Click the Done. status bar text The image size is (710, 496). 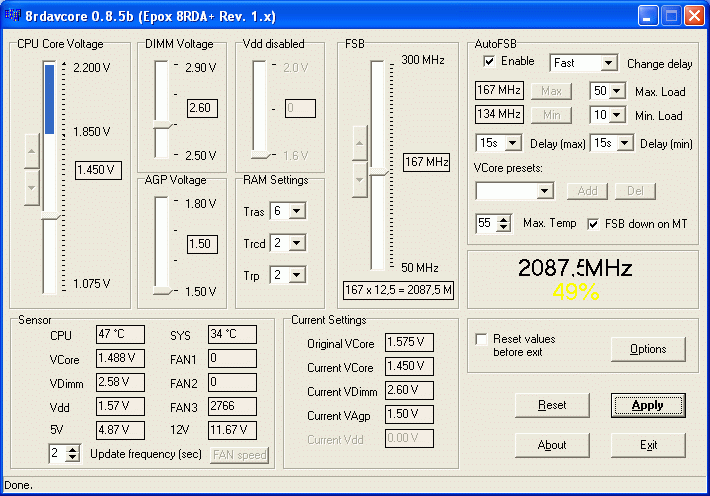coord(19,486)
